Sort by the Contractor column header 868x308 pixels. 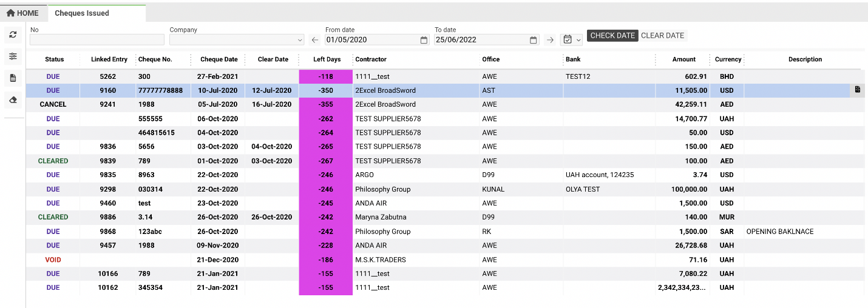tap(371, 59)
